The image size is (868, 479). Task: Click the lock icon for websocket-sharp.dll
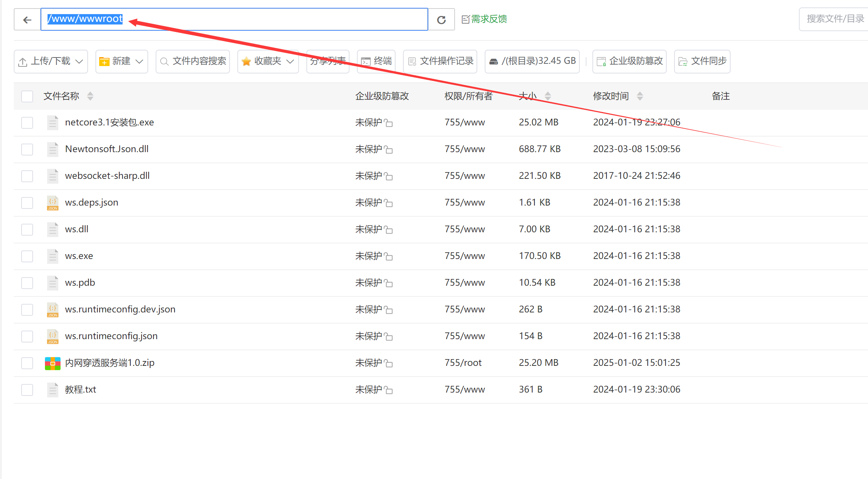click(388, 176)
